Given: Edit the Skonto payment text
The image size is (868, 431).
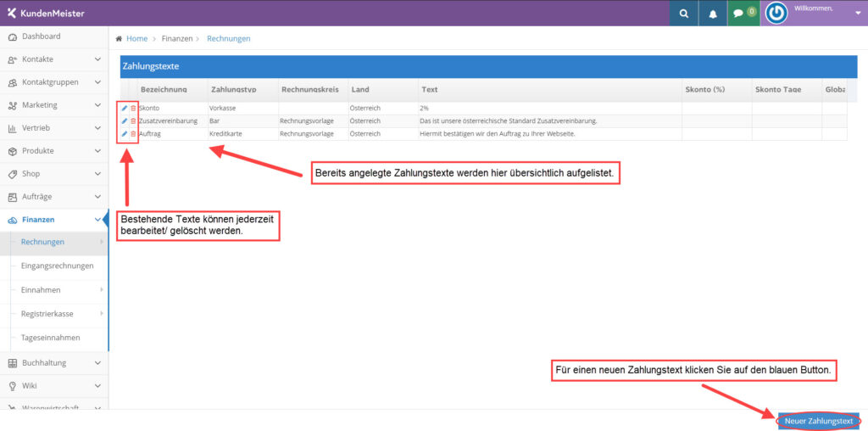Looking at the screenshot, I should 125,108.
